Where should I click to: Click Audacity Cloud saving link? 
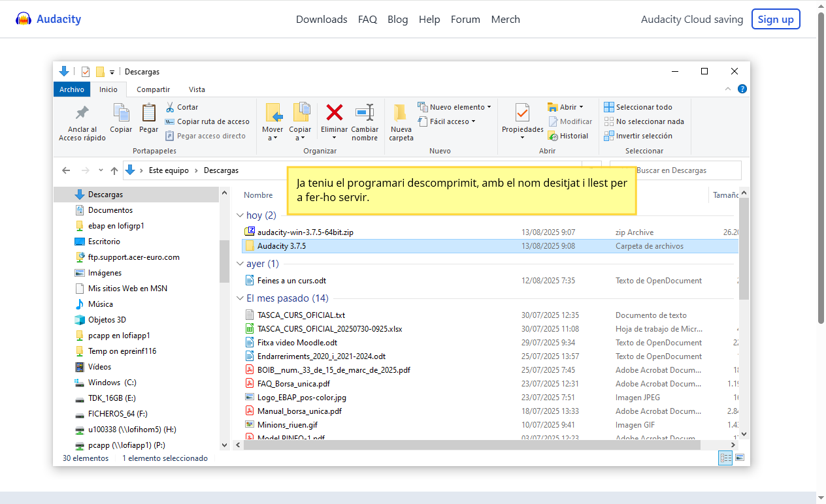point(692,20)
